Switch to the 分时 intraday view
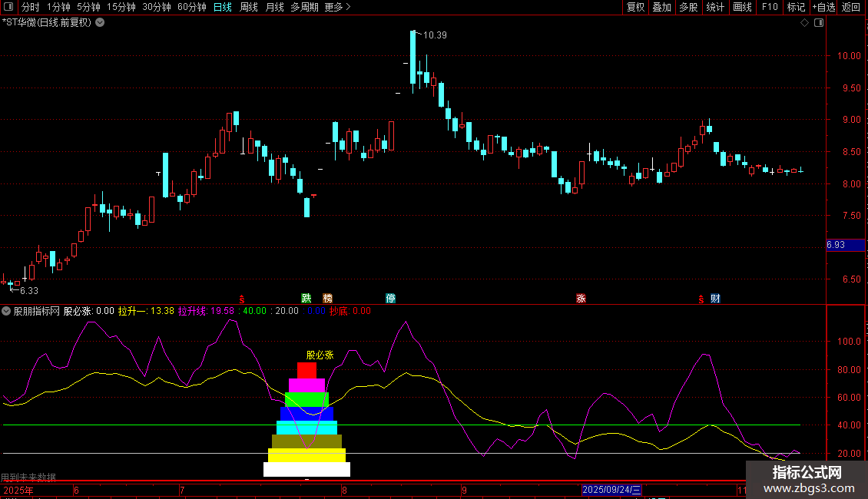This screenshot has height=499, width=868. click(30, 8)
